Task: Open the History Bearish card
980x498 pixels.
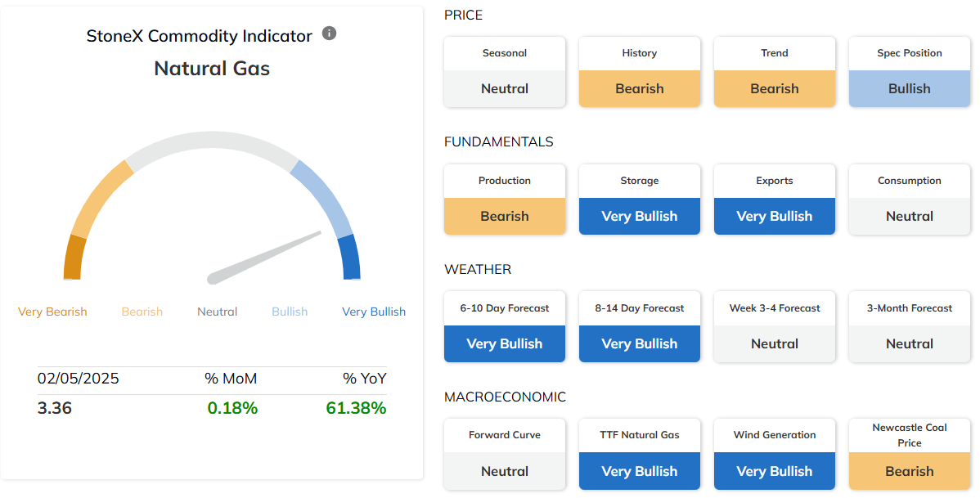Action: (640, 72)
